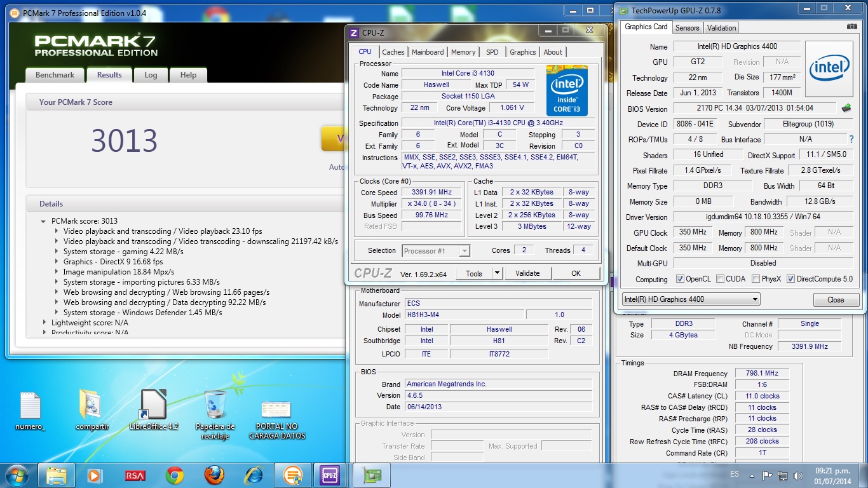Select Papelera de reciclaje desktop icon
The height and width of the screenshot is (488, 868).
[x=215, y=415]
